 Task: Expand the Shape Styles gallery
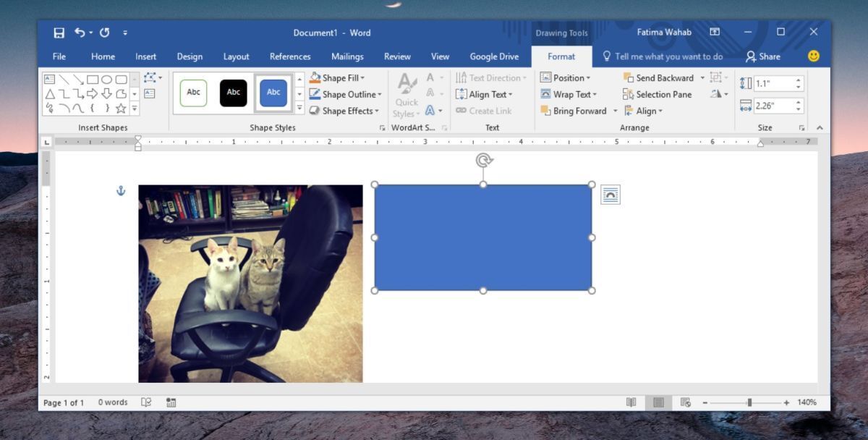click(x=298, y=107)
